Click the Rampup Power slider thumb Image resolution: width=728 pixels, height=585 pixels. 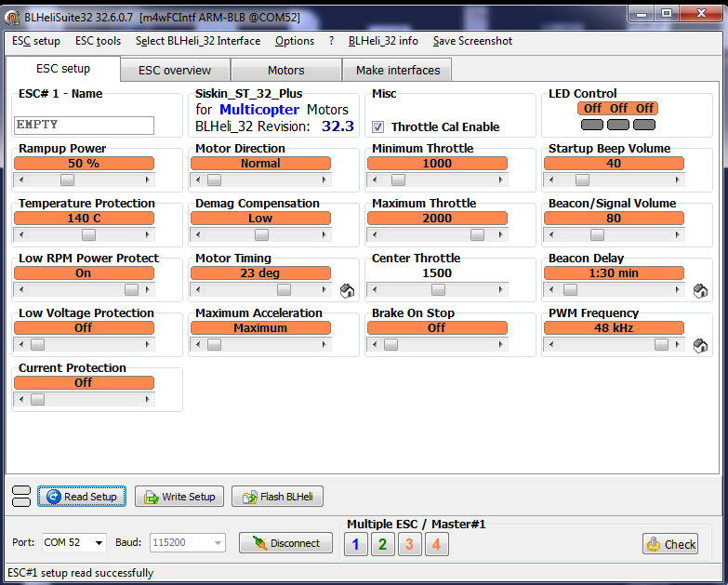click(67, 179)
